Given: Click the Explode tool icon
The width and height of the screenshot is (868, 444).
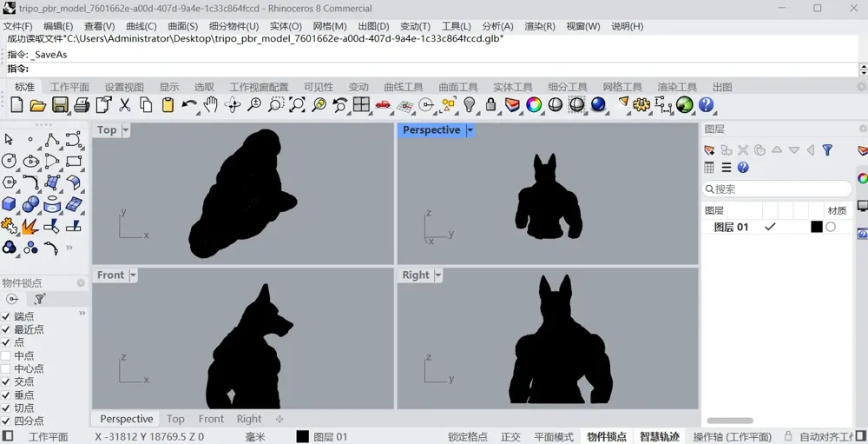Looking at the screenshot, I should (x=30, y=226).
